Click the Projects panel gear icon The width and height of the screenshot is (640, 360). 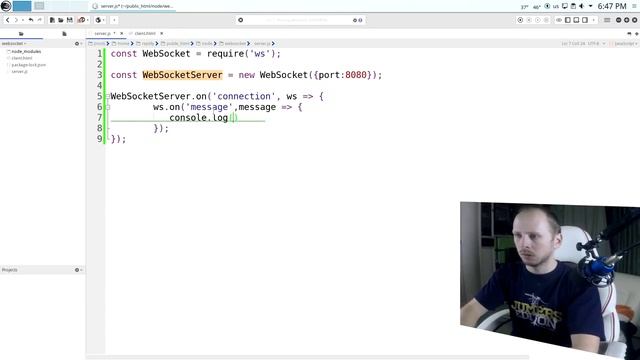(77, 270)
